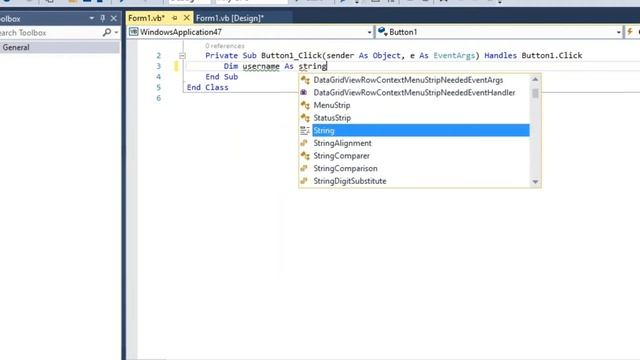Click the End Sub line
640x360 pixels.
pos(222,77)
